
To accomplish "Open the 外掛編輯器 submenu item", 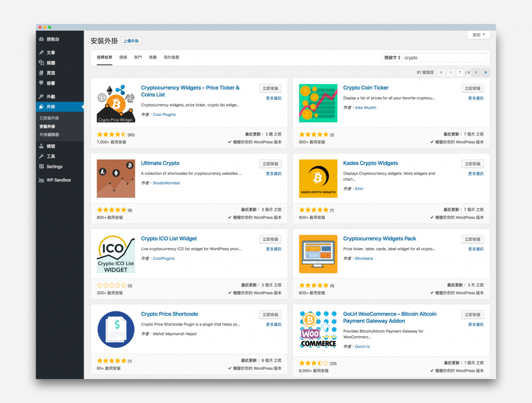I will coord(49,135).
